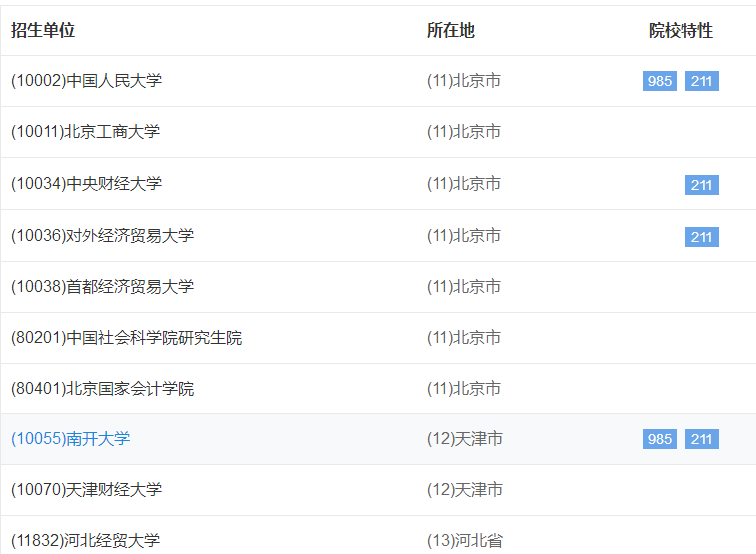756x554 pixels.
Task: Click (11)北京市 in the 中国社会科学院研究生院 row
Action: pos(464,338)
